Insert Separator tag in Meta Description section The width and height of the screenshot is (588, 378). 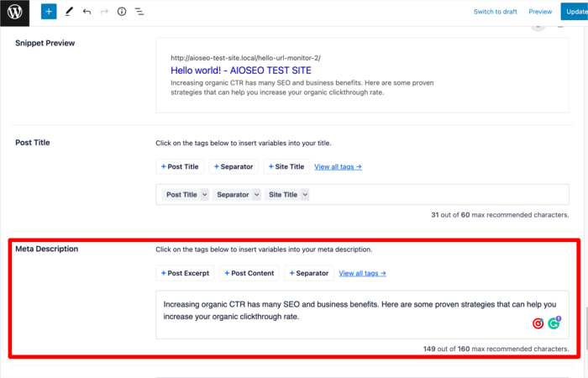(x=309, y=273)
